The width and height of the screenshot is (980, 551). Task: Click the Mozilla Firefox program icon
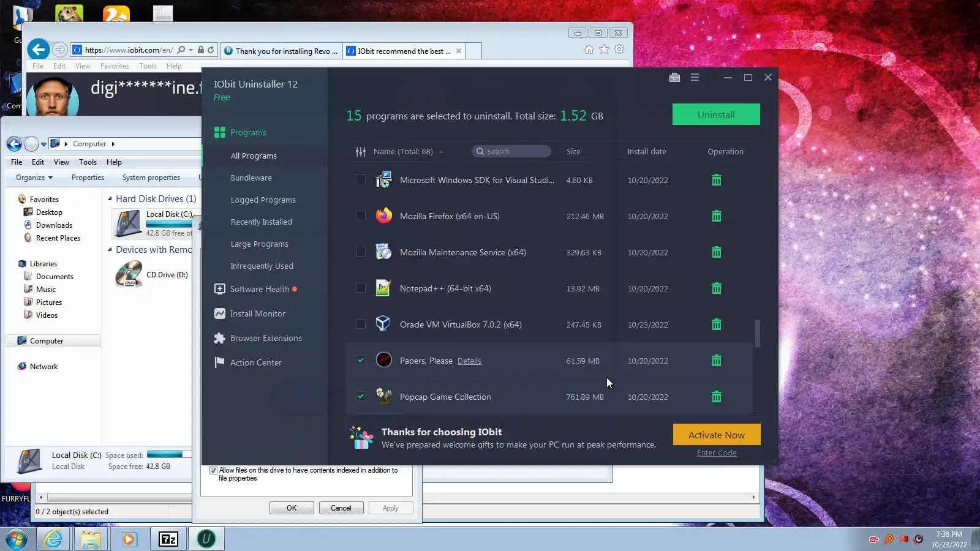(383, 216)
